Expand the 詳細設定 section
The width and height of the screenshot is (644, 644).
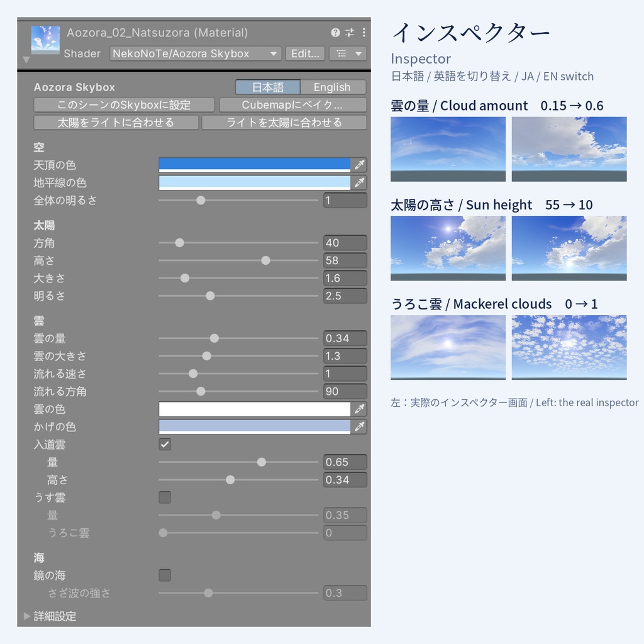pos(27,616)
